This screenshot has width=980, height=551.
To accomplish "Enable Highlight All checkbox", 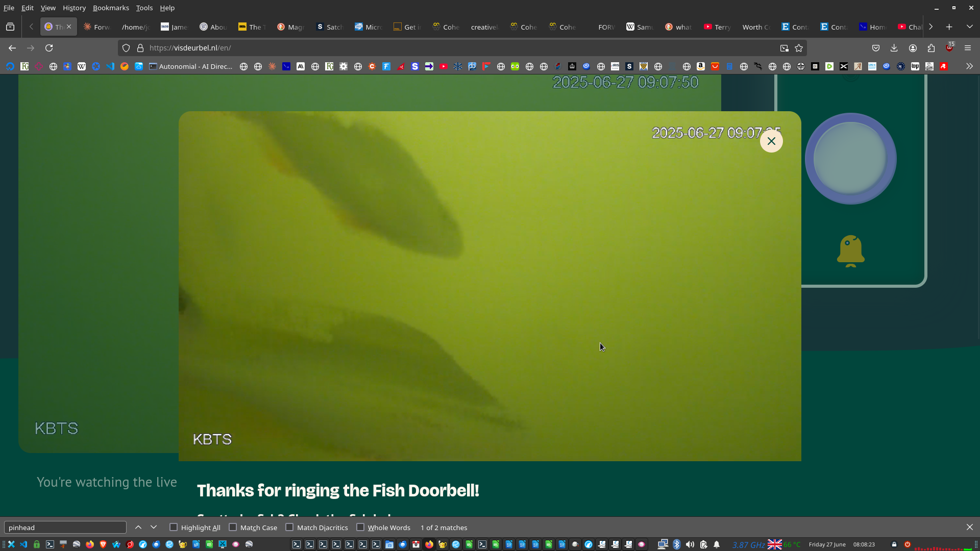I will [x=174, y=528].
